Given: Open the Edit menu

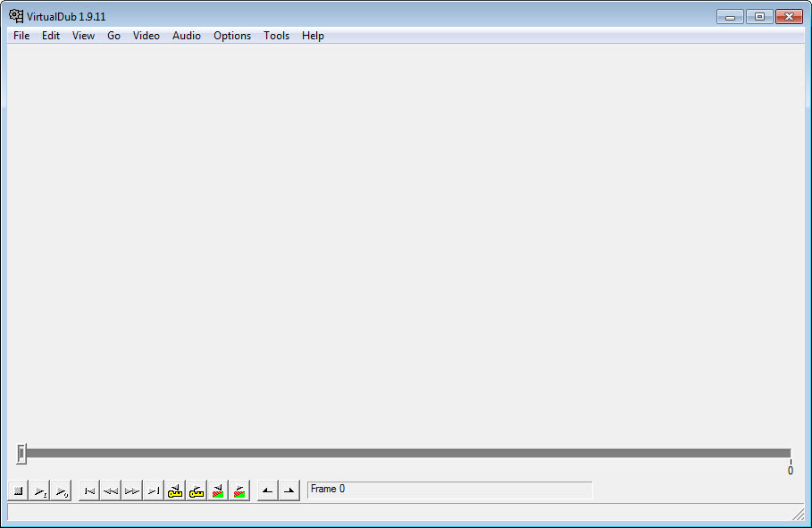Looking at the screenshot, I should (51, 36).
